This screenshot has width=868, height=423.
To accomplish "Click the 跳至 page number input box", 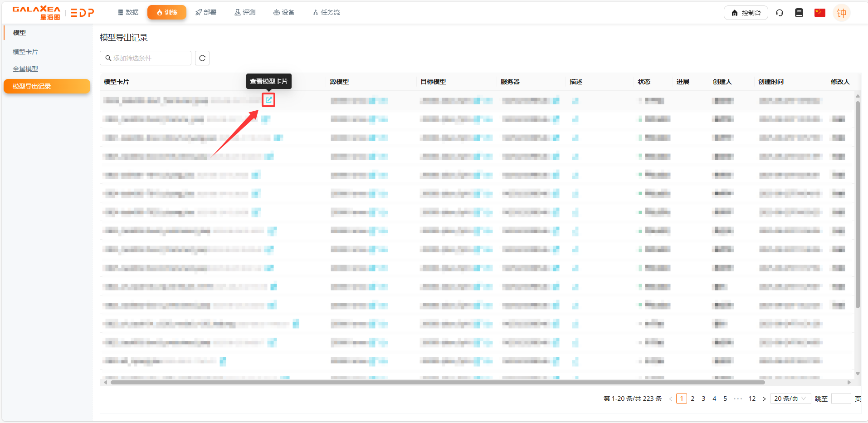I will [841, 398].
